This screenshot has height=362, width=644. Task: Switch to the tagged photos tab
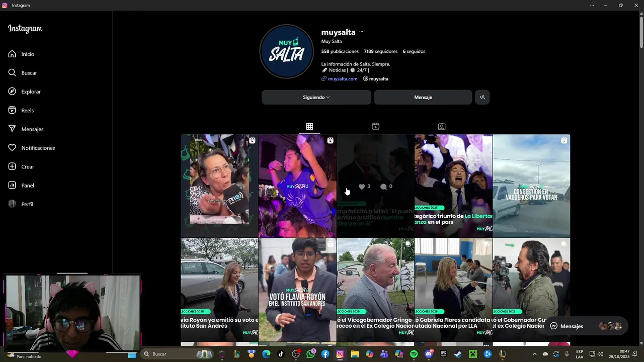tap(441, 127)
